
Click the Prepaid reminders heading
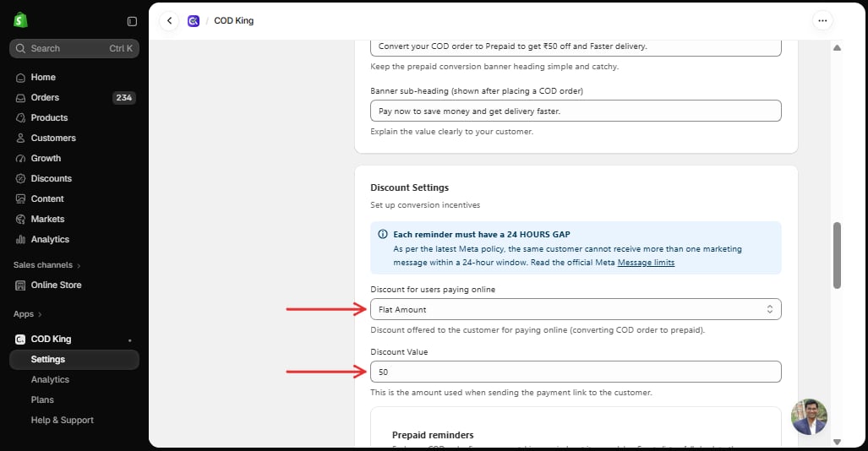pyautogui.click(x=433, y=435)
